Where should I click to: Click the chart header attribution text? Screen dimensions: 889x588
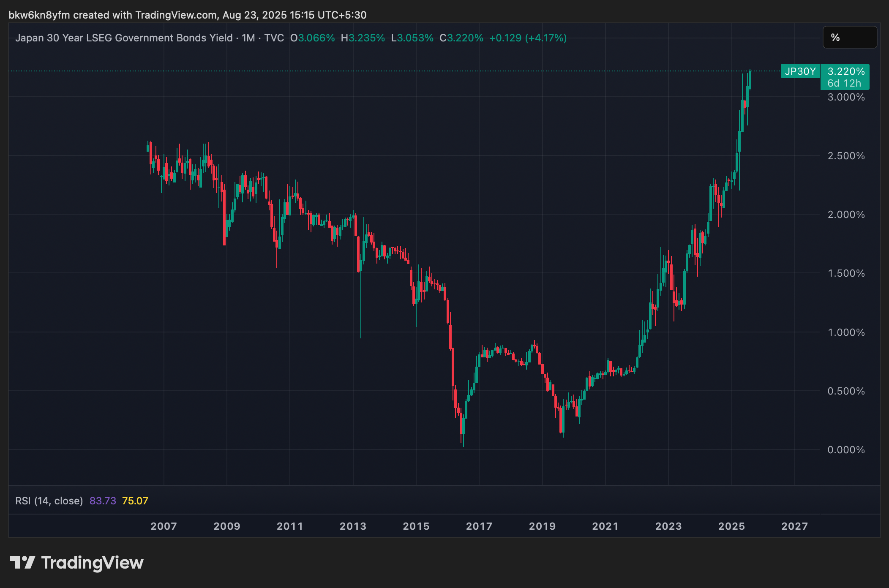click(x=187, y=15)
